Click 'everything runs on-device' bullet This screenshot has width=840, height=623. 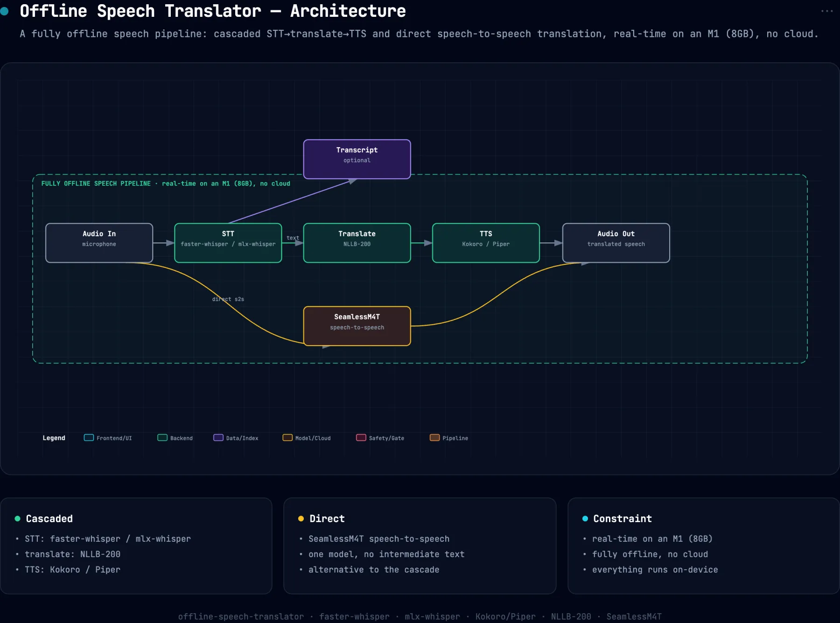click(655, 569)
